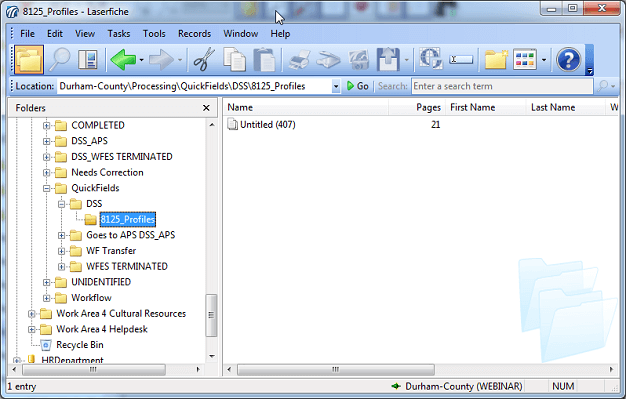Open the web globe toolbar icon
Screen dimensions: 626x399
point(430,59)
